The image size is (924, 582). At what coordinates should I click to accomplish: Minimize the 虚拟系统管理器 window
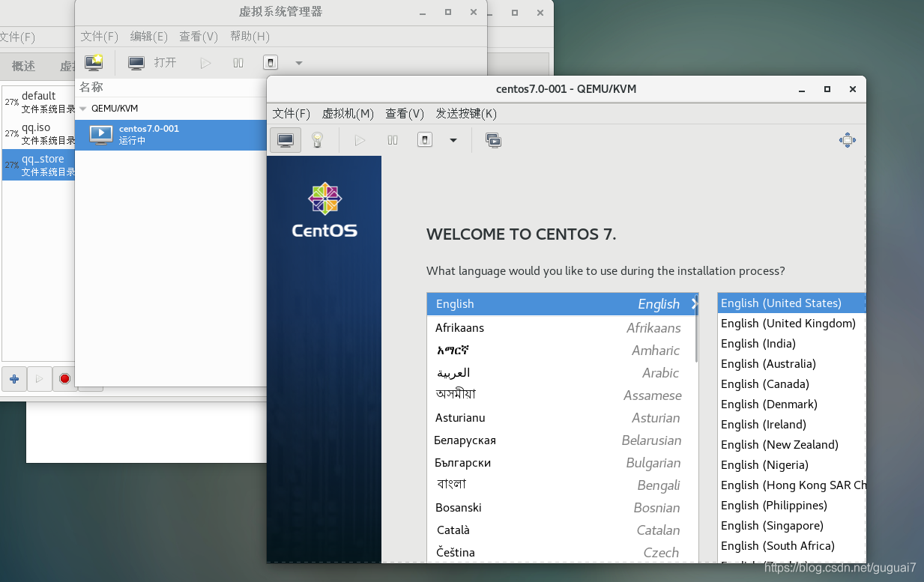click(x=423, y=12)
